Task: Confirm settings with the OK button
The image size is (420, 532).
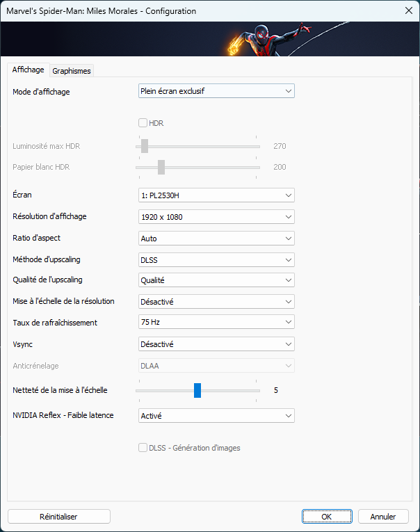Action: 327,517
